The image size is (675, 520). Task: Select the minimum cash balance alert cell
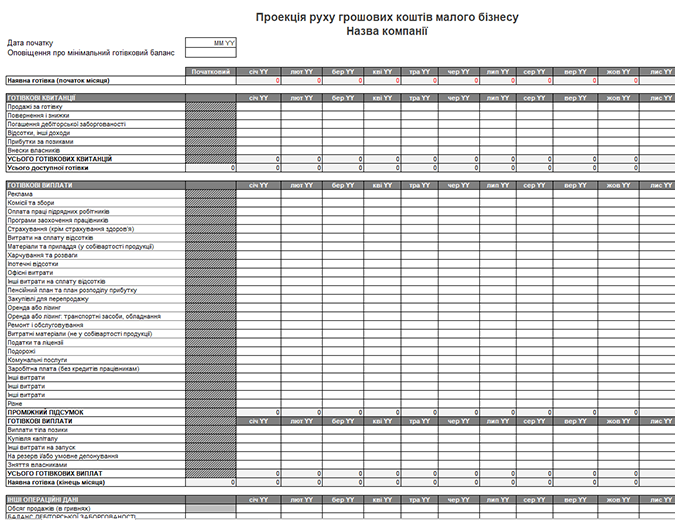click(x=211, y=53)
